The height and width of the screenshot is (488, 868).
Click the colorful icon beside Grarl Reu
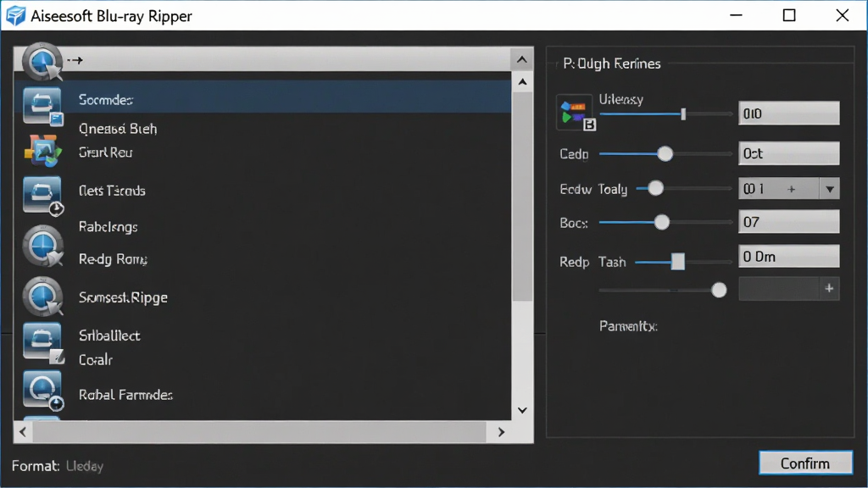42,151
